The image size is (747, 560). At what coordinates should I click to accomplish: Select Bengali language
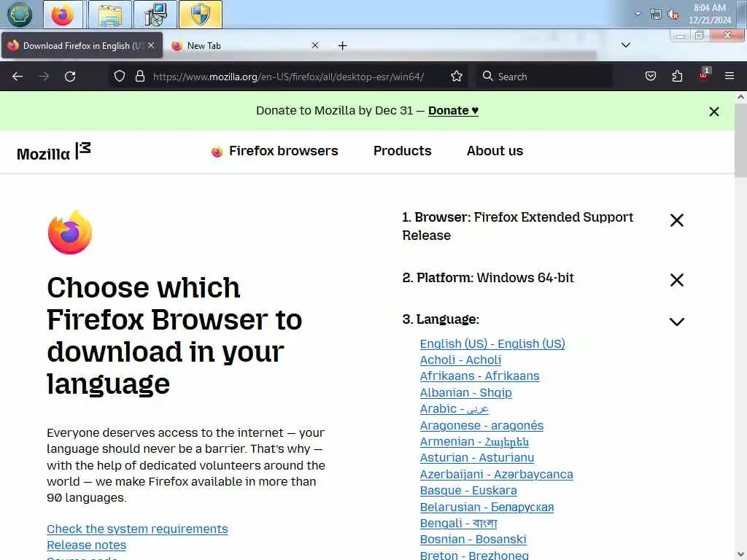(458, 524)
